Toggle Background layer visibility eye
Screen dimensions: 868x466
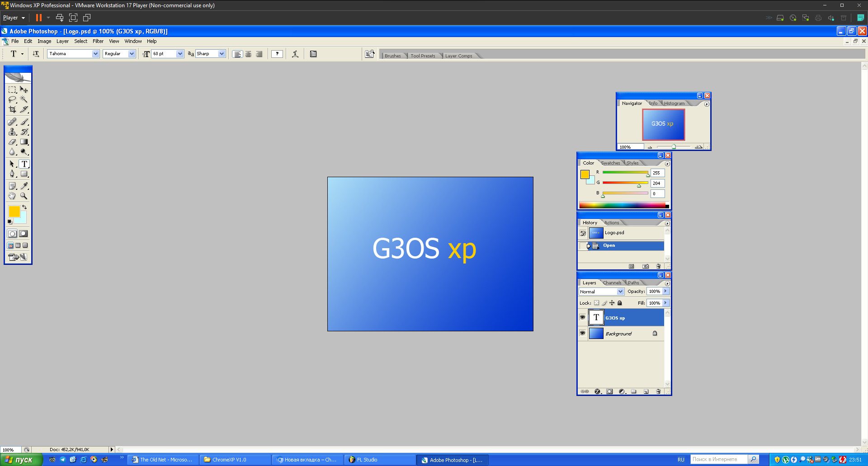point(582,333)
